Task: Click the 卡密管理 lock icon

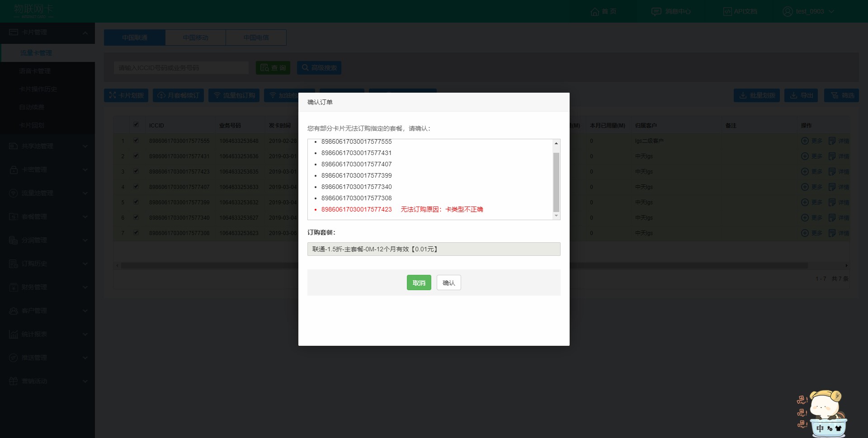Action: click(x=14, y=170)
